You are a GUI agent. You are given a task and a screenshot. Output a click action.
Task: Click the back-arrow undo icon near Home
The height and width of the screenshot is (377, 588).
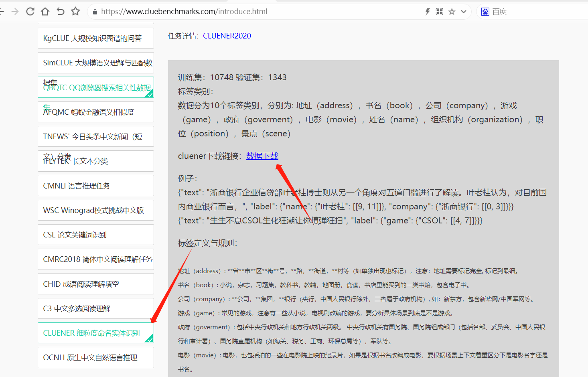pyautogui.click(x=60, y=11)
